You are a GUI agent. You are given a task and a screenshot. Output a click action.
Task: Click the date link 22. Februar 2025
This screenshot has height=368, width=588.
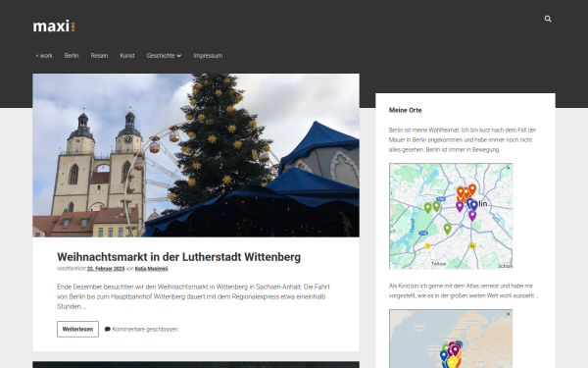(x=106, y=269)
